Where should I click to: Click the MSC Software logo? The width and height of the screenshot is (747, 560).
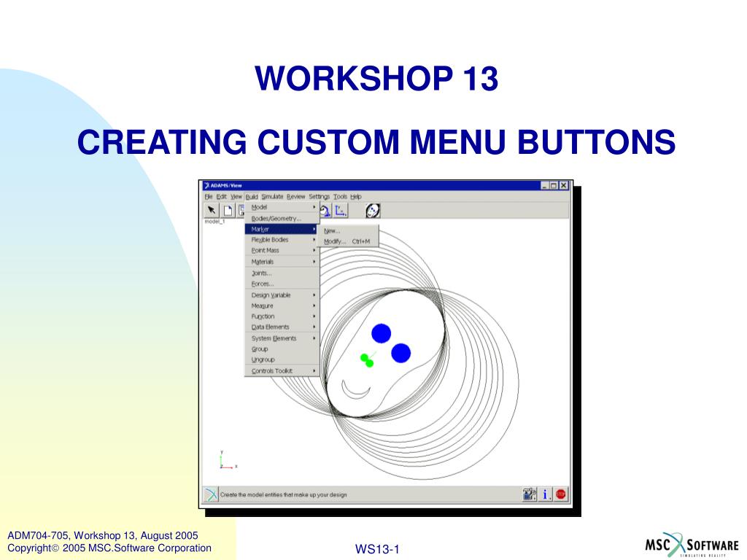tap(692, 545)
